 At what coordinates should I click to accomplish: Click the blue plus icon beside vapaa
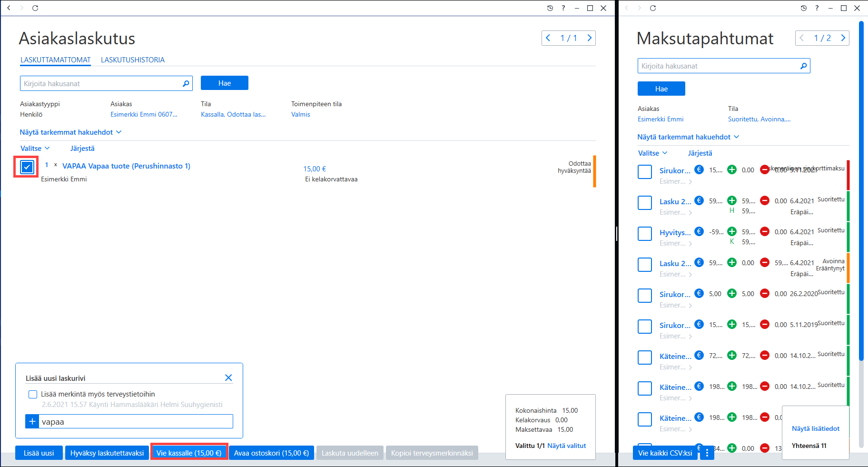point(32,421)
